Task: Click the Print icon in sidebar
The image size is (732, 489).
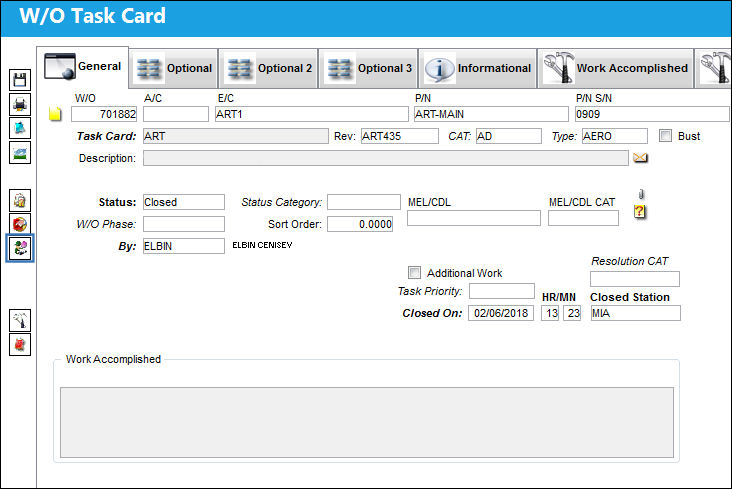Action: pos(20,104)
